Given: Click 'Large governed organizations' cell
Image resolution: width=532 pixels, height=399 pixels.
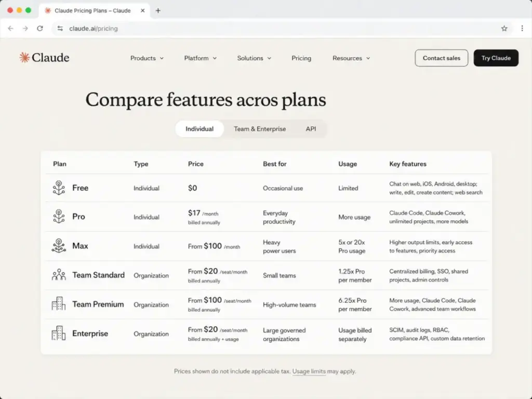Looking at the screenshot, I should tap(284, 335).
